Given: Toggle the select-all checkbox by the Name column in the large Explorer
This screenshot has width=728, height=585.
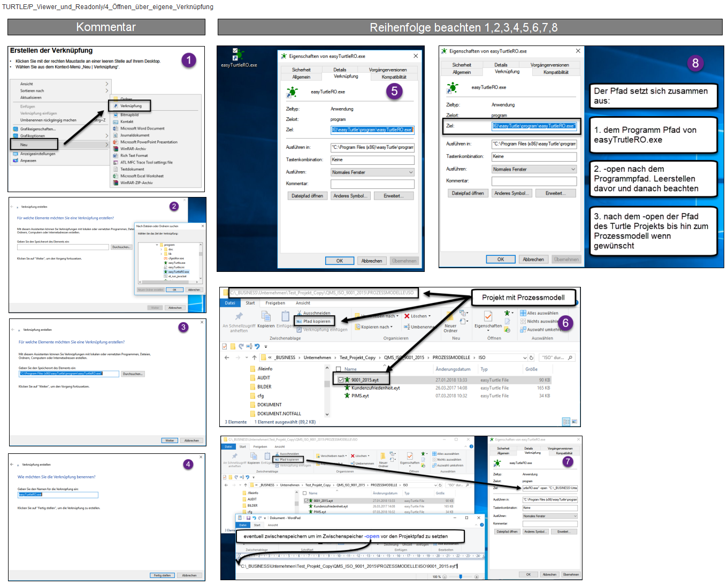Looking at the screenshot, I should point(338,369).
